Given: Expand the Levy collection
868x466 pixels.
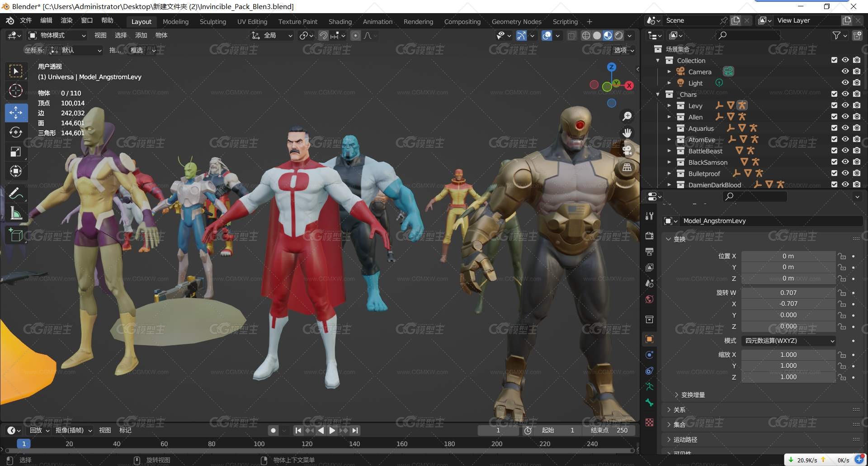Looking at the screenshot, I should click(x=669, y=105).
